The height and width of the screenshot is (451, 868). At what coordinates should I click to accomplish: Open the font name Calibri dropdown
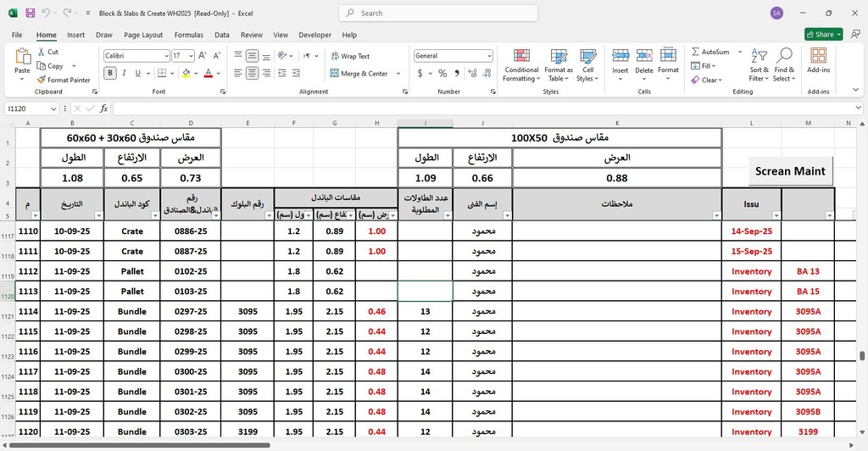[x=166, y=56]
